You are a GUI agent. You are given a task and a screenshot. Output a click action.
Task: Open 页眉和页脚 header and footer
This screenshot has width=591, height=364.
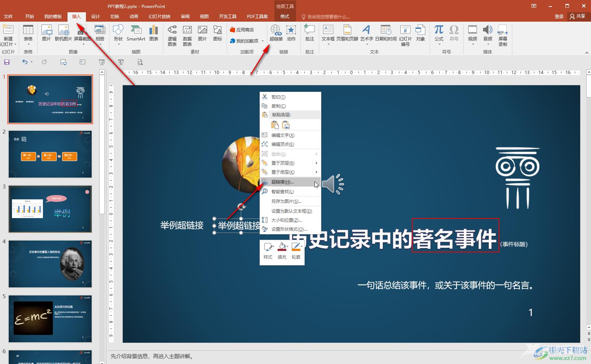tap(347, 33)
